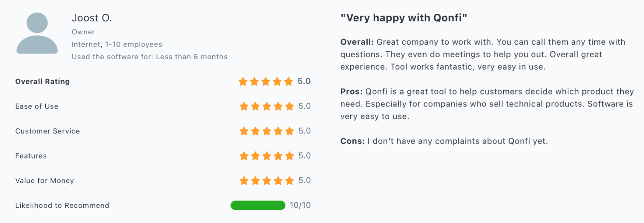
Task: Click the Value for Money stars
Action: tap(266, 181)
